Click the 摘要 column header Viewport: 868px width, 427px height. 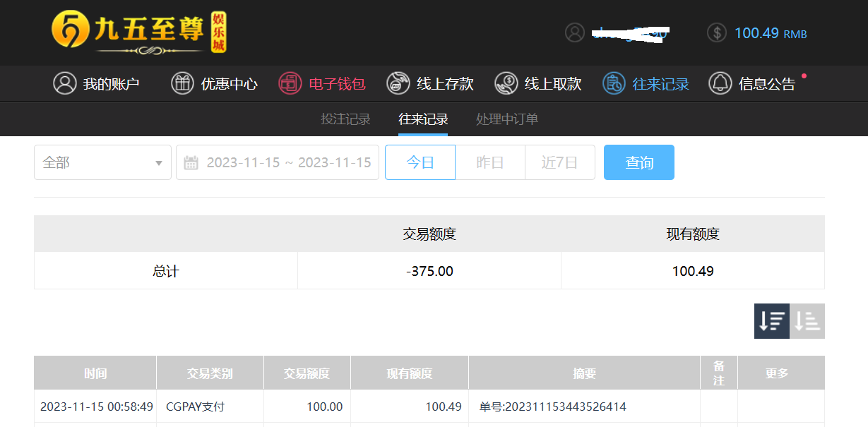click(585, 373)
